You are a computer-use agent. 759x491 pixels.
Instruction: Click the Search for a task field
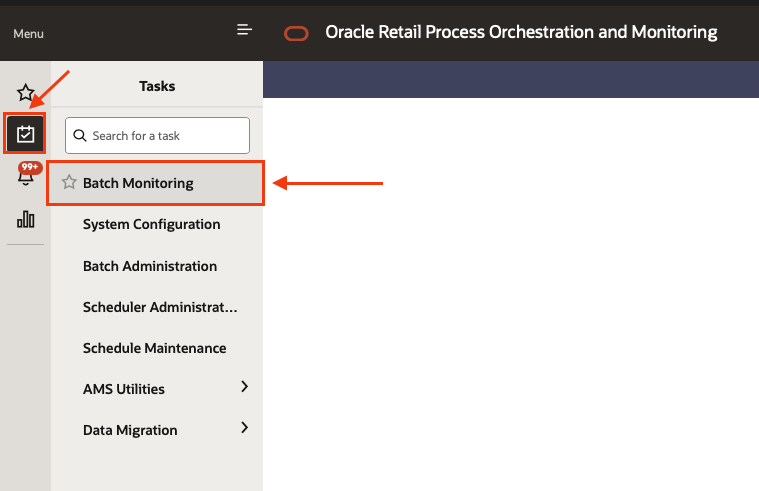coord(157,135)
